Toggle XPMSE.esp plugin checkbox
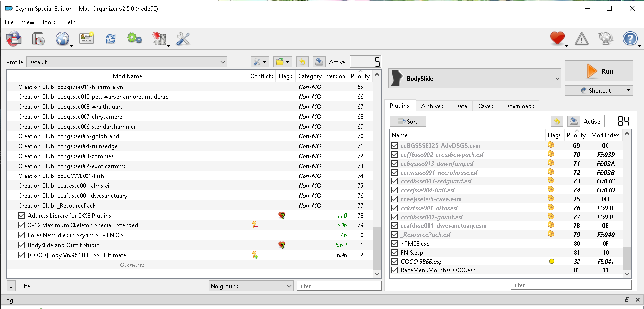 coord(394,244)
